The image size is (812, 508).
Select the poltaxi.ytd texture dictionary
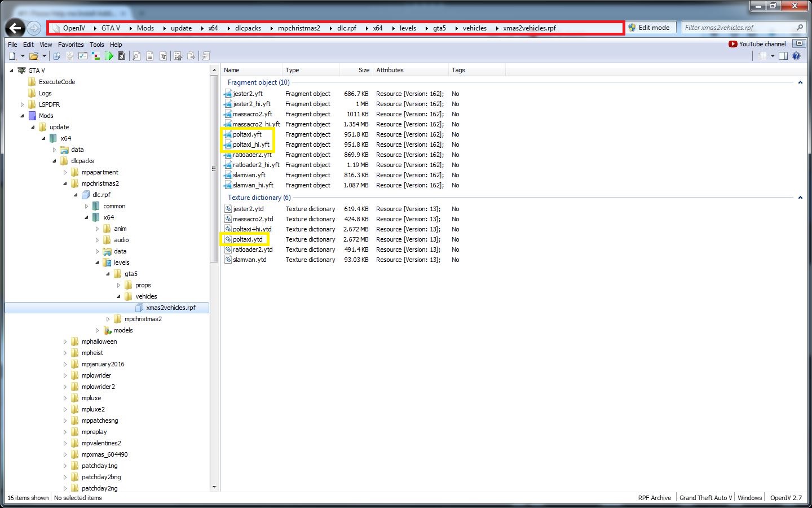coord(248,239)
